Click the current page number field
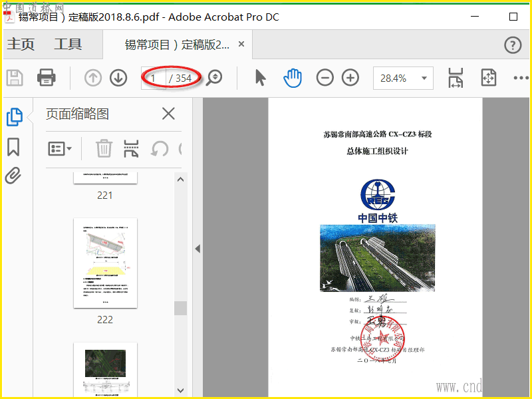Viewport: 532px width, 399px height. pos(154,78)
